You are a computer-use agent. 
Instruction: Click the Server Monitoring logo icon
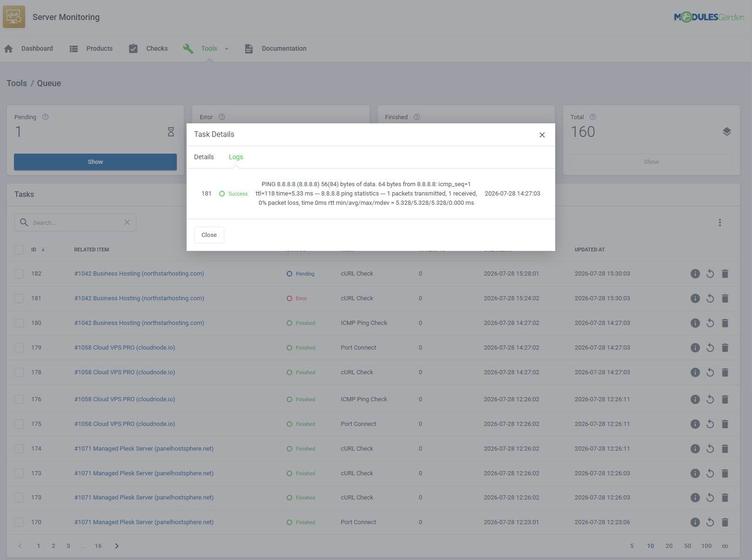[x=14, y=17]
